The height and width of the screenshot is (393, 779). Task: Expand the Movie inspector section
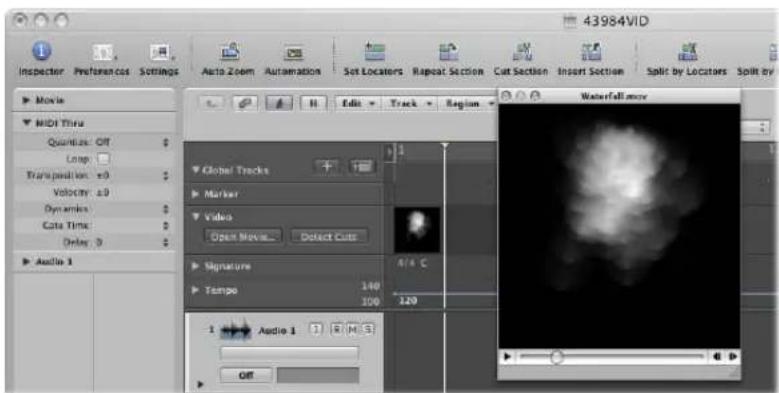tap(26, 100)
